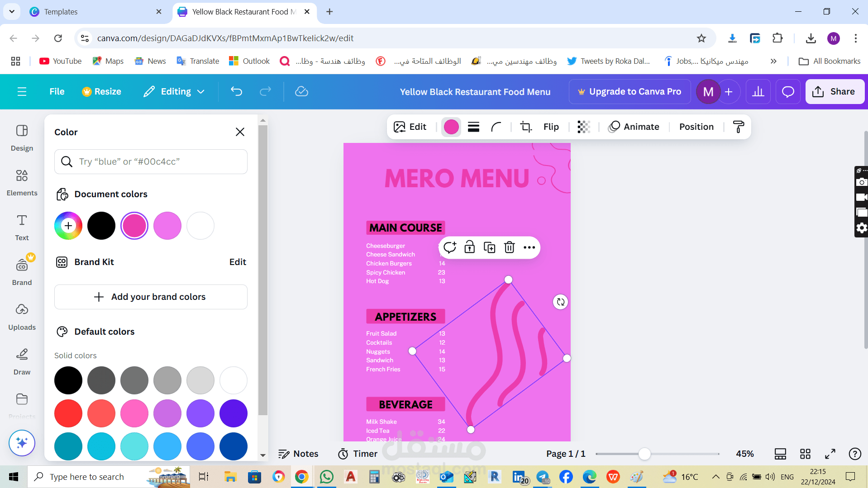Open border style lines icon
Screen dimensions: 868x488
click(473, 127)
